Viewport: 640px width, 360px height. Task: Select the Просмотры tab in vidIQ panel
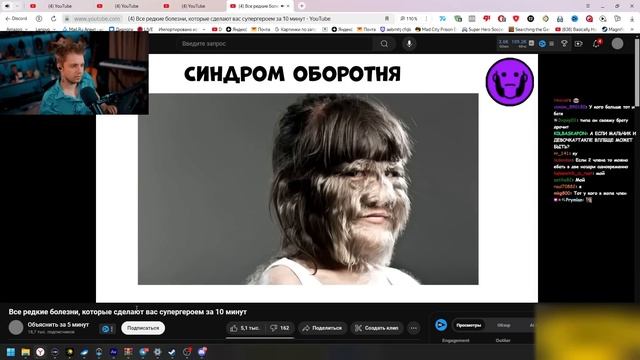(x=469, y=325)
